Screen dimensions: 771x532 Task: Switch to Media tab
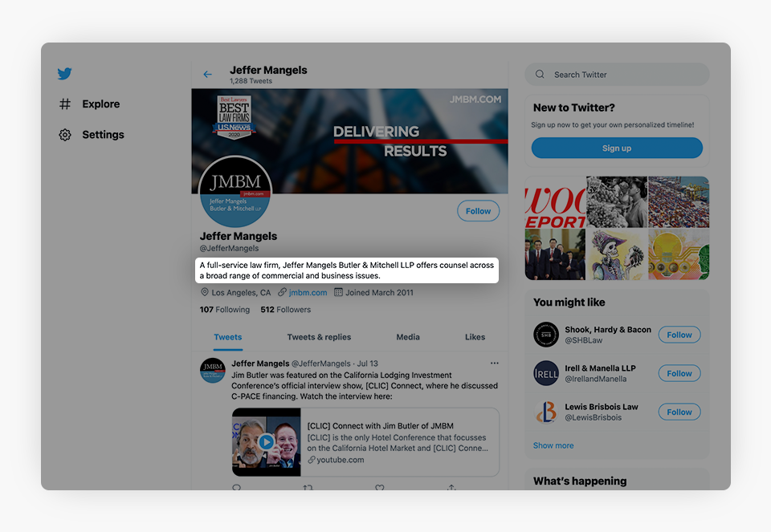coord(408,337)
